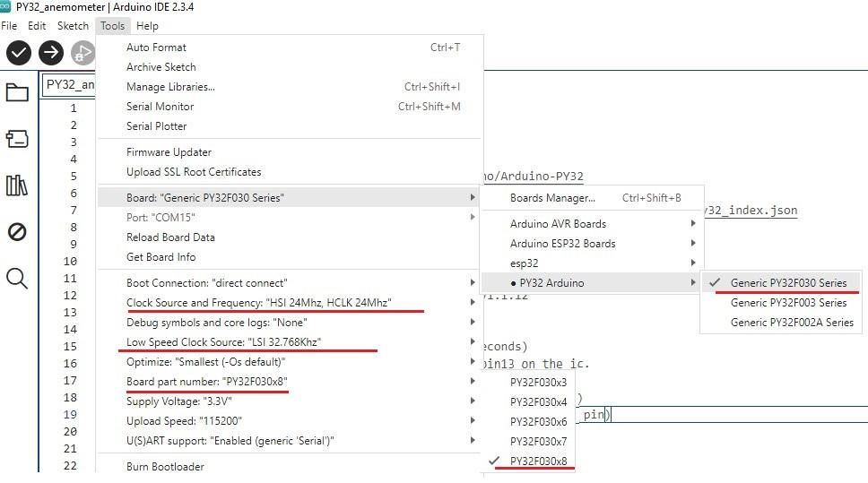Expand Debug symbols and core logs submenu

[290, 323]
